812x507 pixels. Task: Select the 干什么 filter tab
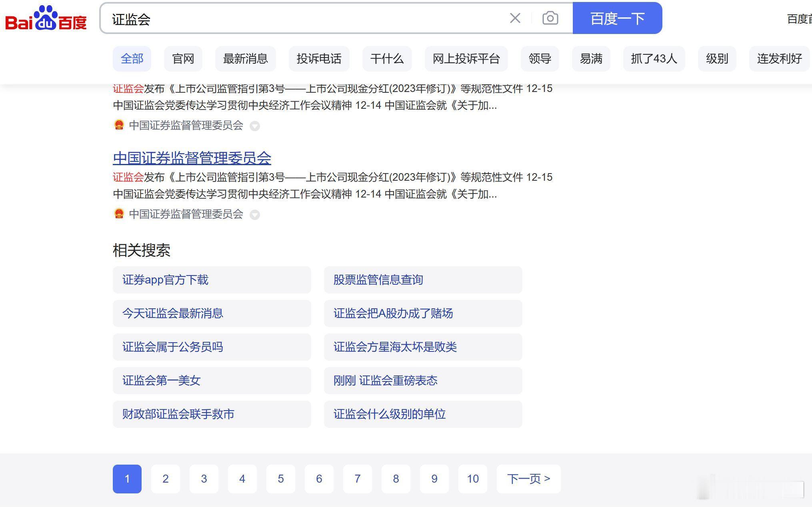(387, 59)
